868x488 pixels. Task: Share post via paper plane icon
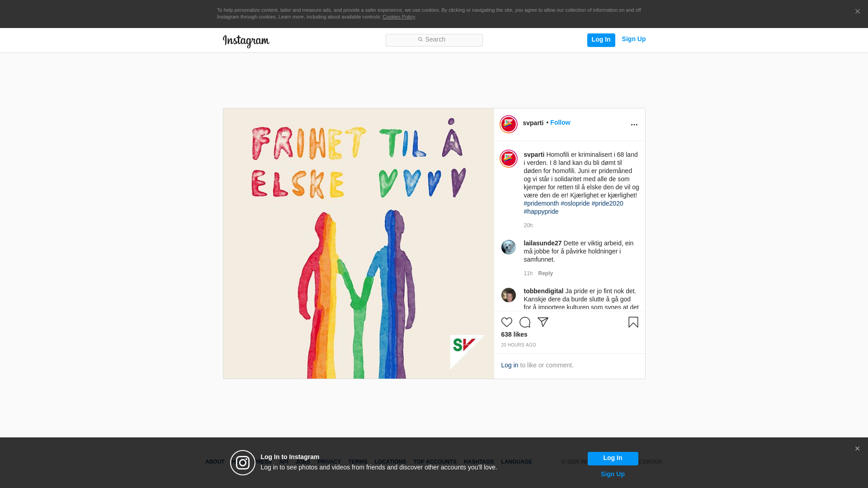click(x=542, y=322)
